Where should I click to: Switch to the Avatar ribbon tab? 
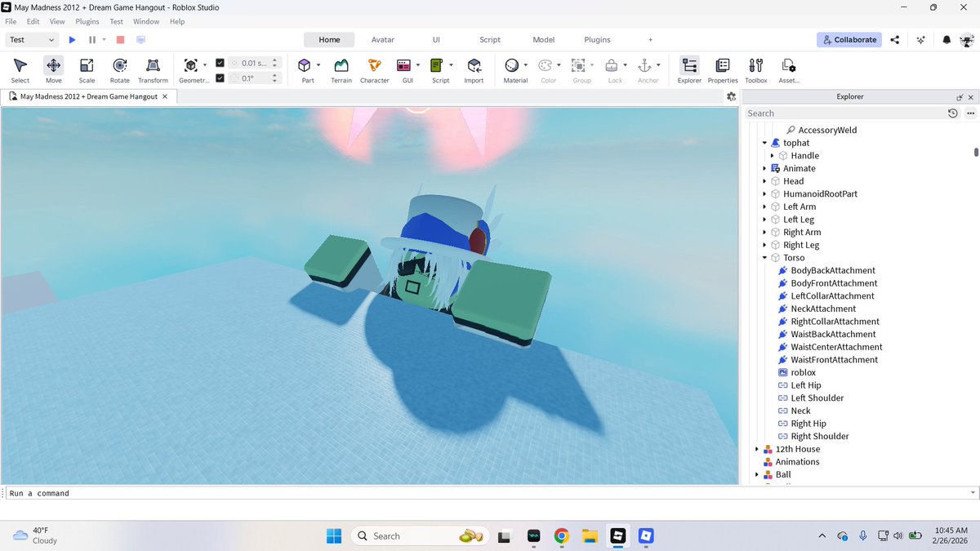[x=383, y=39]
